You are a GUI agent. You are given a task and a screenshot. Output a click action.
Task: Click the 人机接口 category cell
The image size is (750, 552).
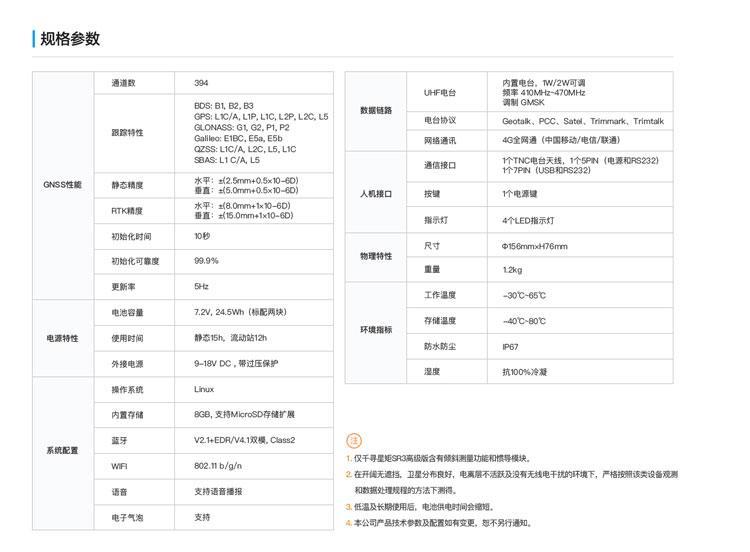coord(376,194)
